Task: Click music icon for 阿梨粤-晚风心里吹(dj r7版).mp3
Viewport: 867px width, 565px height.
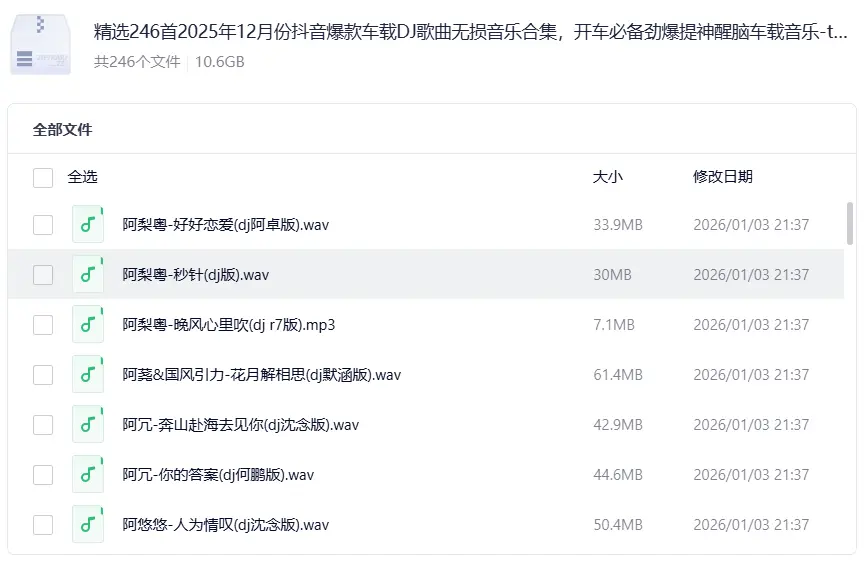Action: click(88, 324)
